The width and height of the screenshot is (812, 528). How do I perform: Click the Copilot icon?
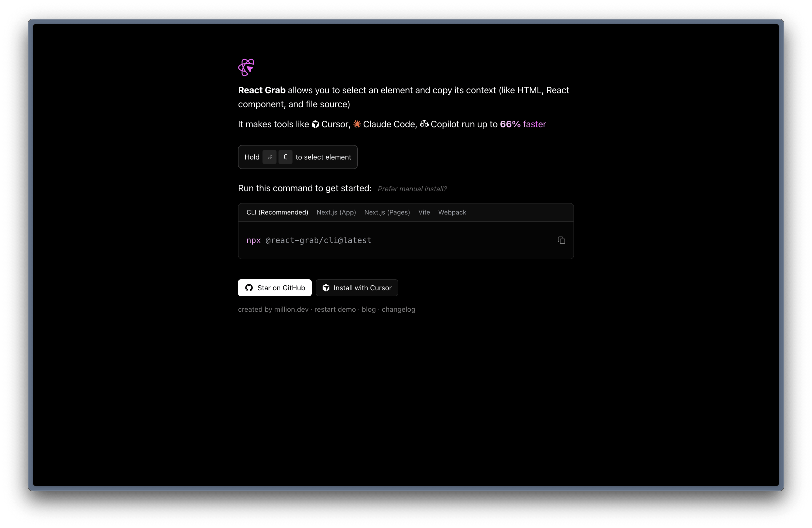[x=424, y=124]
